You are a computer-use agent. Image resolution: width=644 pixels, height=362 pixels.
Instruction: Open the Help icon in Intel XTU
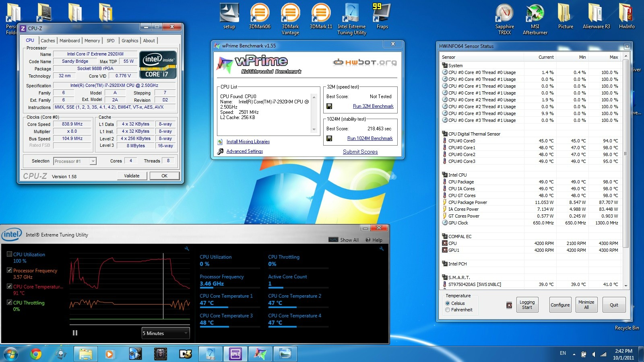point(368,240)
